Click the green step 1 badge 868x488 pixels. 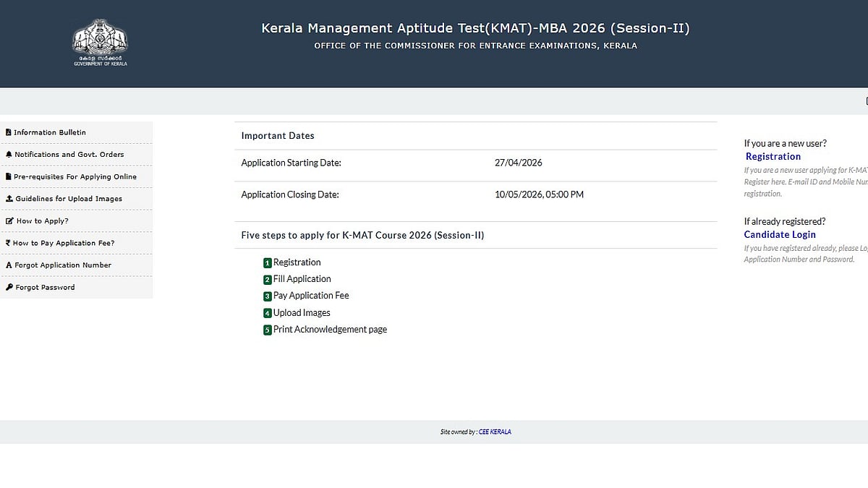(268, 263)
